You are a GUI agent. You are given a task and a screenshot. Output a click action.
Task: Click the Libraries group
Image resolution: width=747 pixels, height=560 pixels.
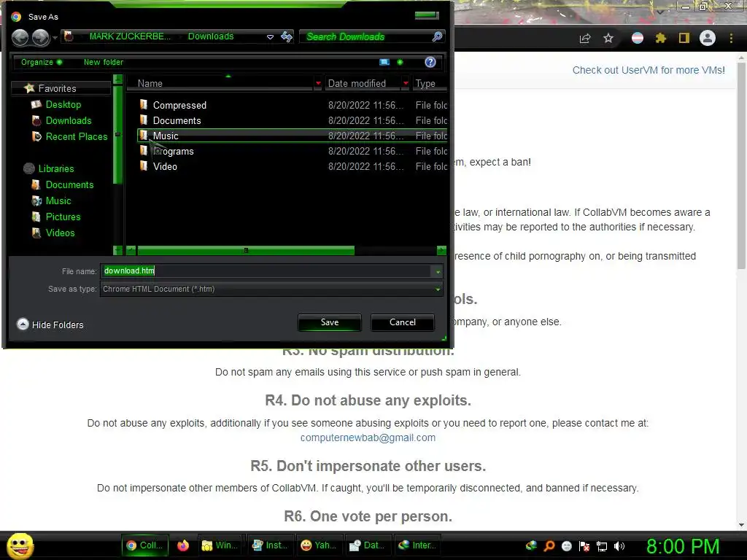48,168
